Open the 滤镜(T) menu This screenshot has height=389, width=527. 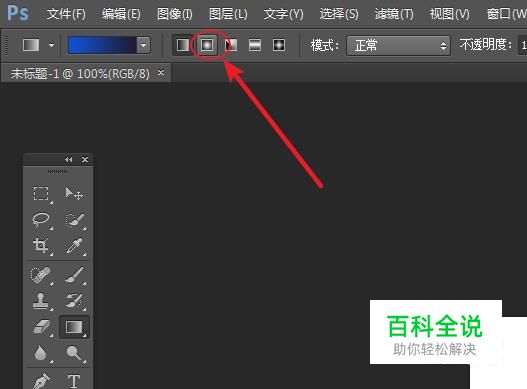point(394,14)
